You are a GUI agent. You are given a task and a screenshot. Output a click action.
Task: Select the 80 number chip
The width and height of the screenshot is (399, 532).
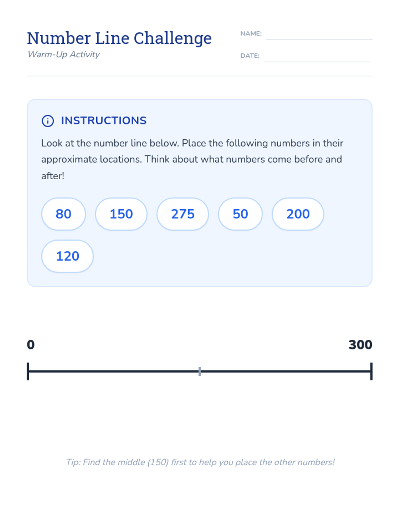[x=64, y=214]
